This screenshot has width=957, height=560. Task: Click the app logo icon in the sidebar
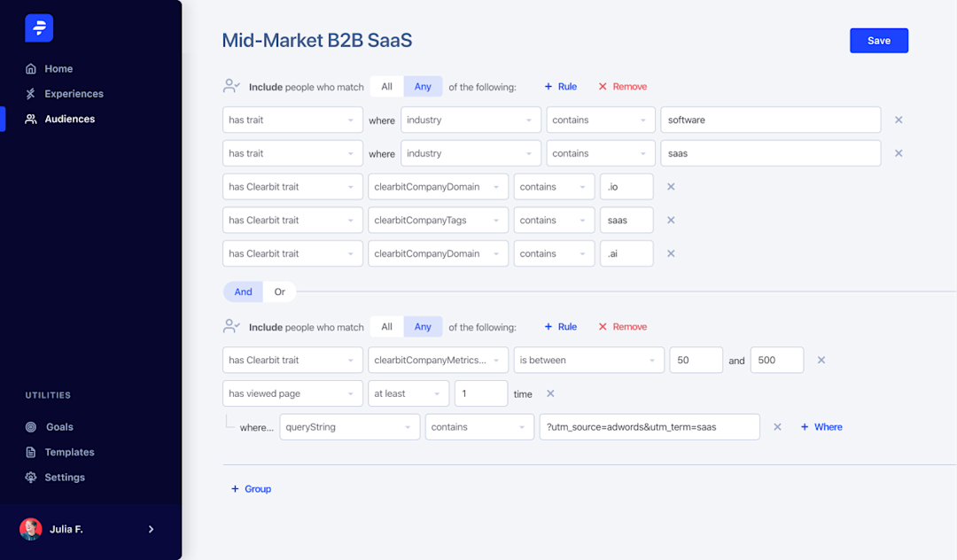coord(39,28)
